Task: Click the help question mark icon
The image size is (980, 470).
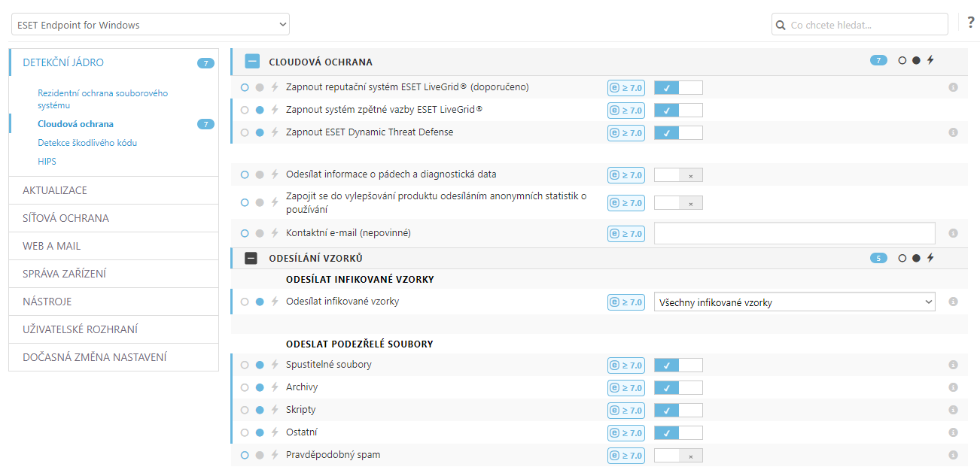Action: [970, 23]
